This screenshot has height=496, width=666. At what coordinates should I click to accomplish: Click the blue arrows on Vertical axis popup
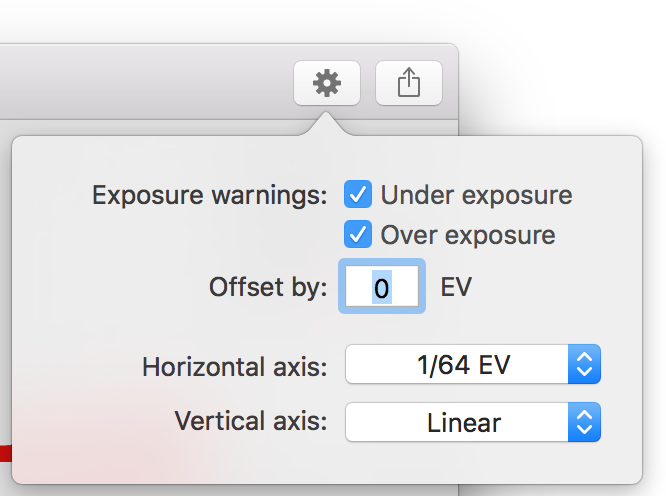tap(584, 422)
